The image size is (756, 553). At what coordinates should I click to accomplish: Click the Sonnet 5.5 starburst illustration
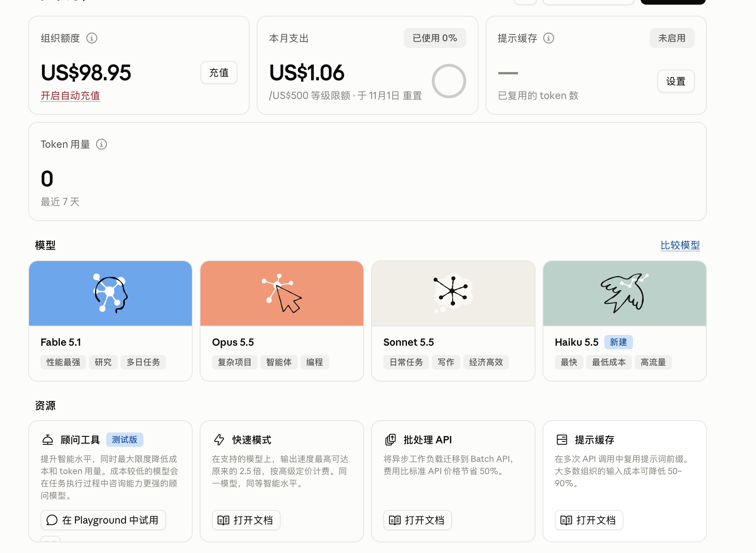(453, 293)
